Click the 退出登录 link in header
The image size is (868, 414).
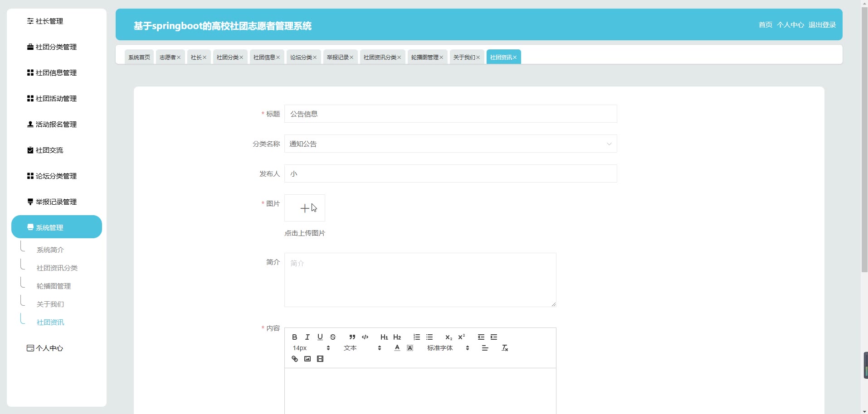(x=822, y=25)
